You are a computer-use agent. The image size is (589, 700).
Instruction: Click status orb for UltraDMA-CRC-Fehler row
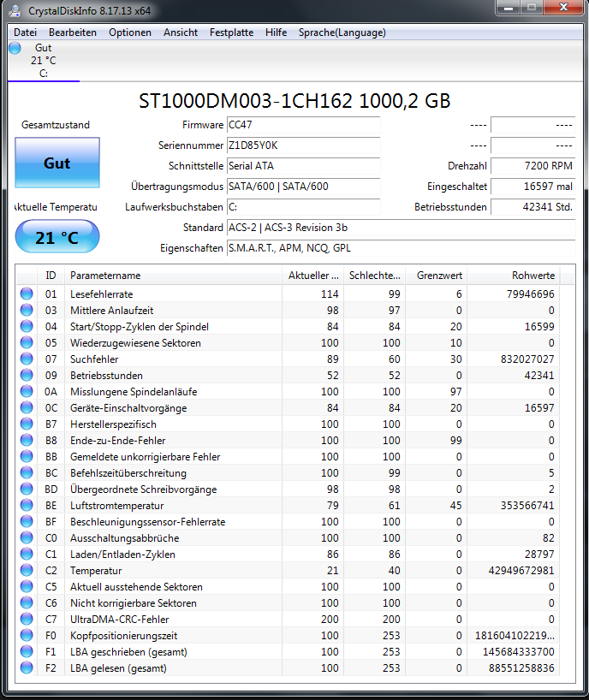click(x=27, y=619)
